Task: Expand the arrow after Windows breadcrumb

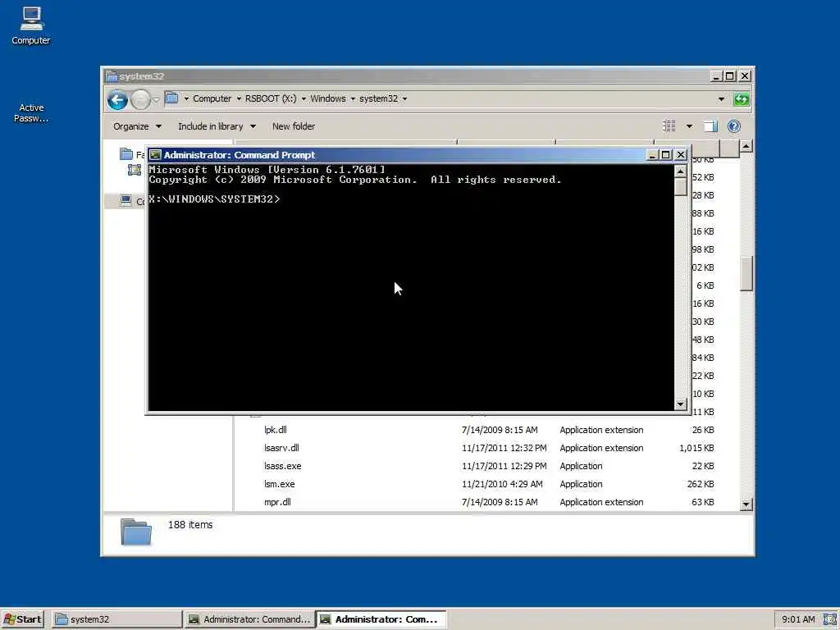Action: click(x=353, y=99)
